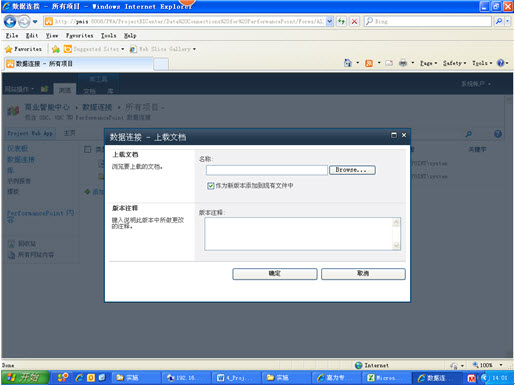Screen dimensions: 515x387
Task: Toggle the 作为新版本添加到现有文件中 checkbox
Action: 210,186
